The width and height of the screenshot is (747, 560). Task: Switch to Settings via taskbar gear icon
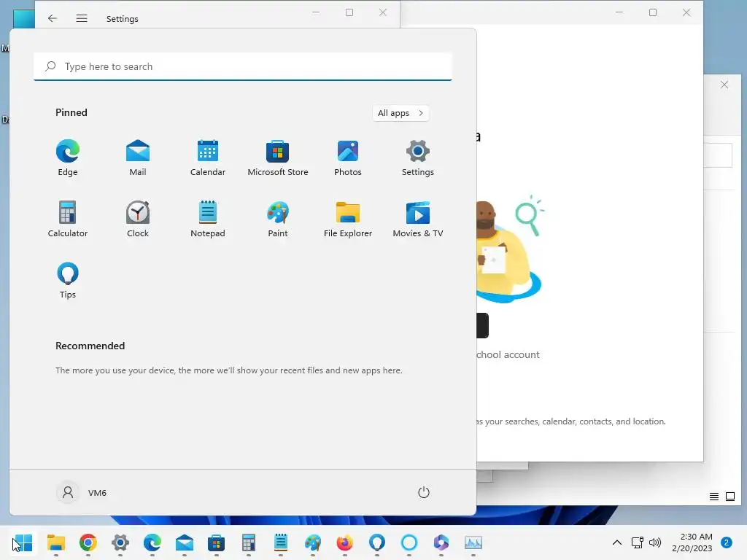tap(120, 542)
